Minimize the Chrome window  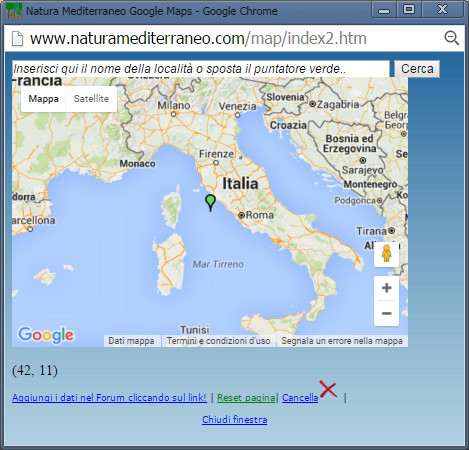click(384, 10)
